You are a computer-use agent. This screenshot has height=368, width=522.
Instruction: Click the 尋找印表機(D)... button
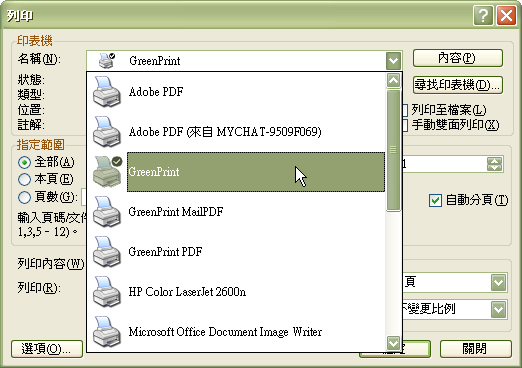click(457, 85)
